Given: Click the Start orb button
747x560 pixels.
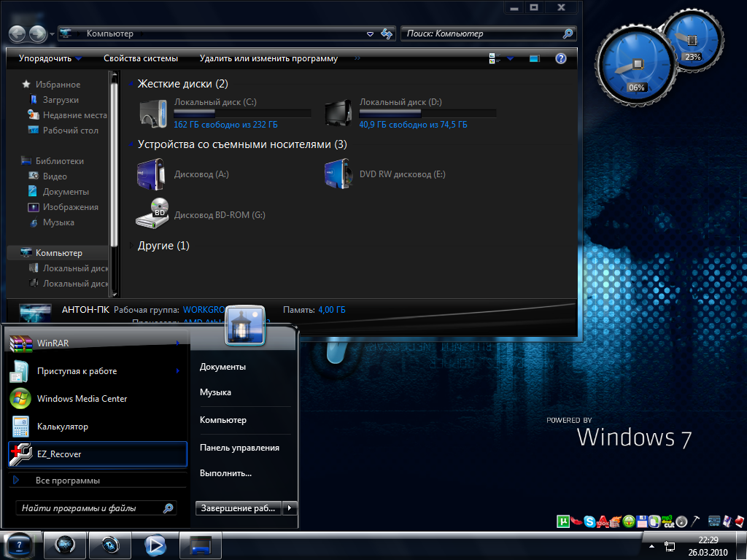Looking at the screenshot, I should click(x=18, y=545).
